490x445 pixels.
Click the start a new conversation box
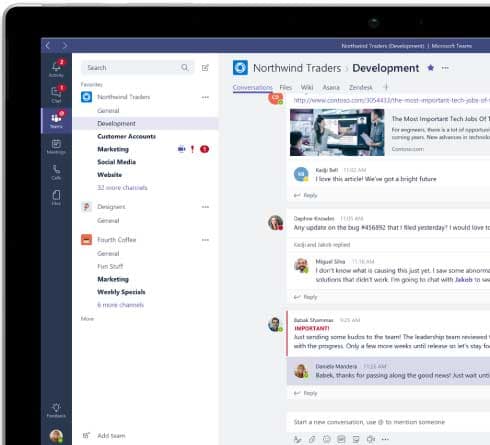point(388,422)
